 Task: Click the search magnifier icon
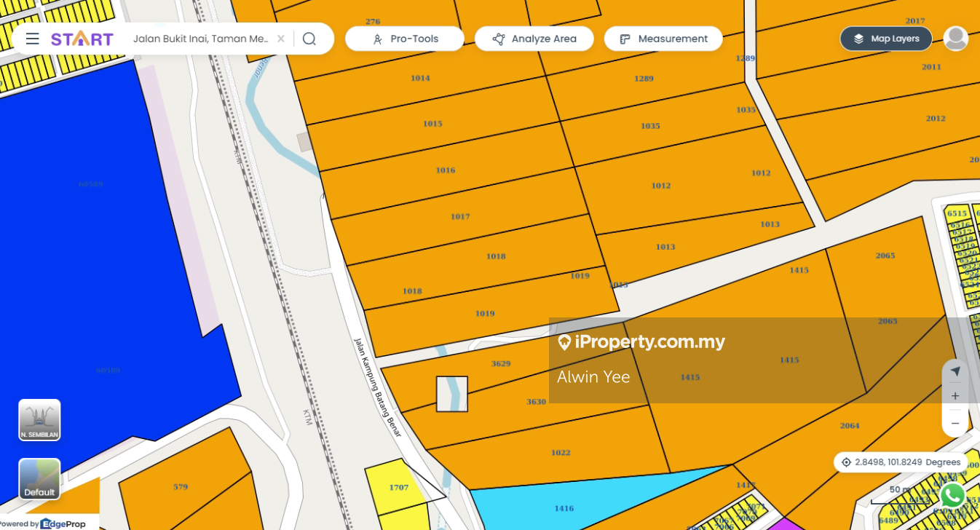[309, 39]
